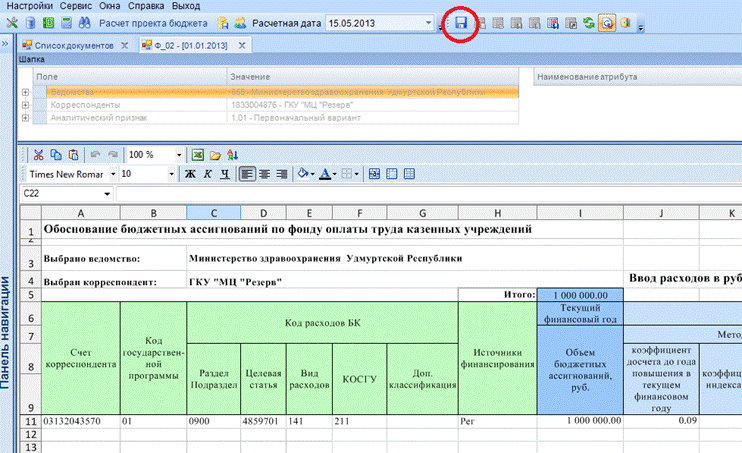Click the paste clipboard icon
The image size is (742, 453).
(72, 155)
